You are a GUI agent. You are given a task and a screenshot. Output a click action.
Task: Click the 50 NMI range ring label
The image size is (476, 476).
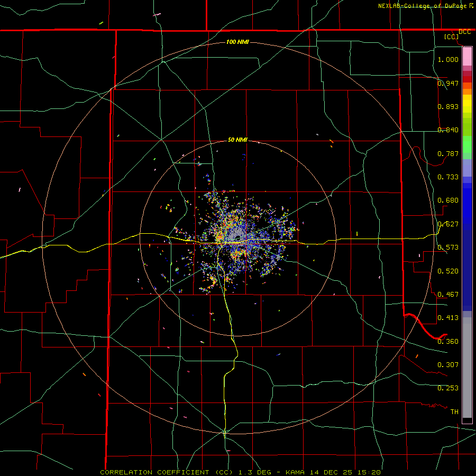[237, 140]
